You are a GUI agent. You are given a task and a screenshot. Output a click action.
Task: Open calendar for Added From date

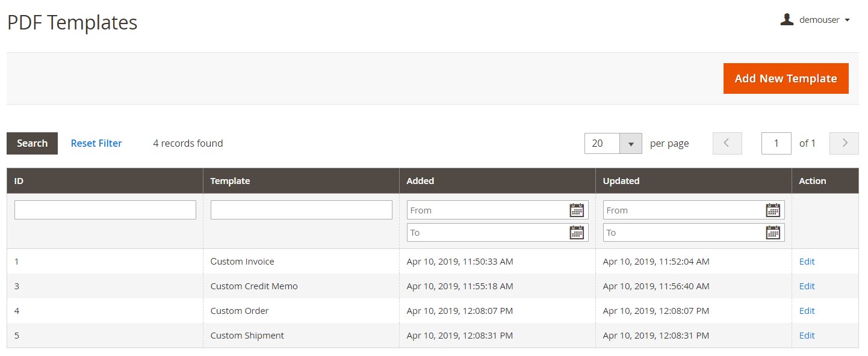[x=577, y=210]
